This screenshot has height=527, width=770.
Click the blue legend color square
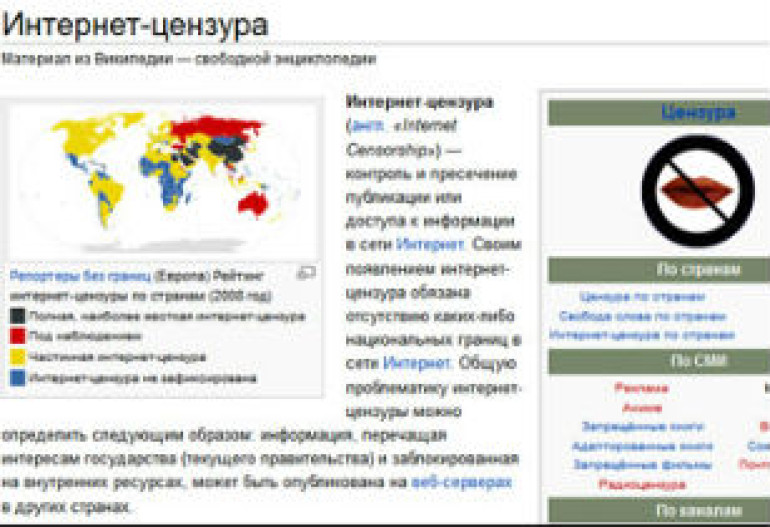coord(18,378)
